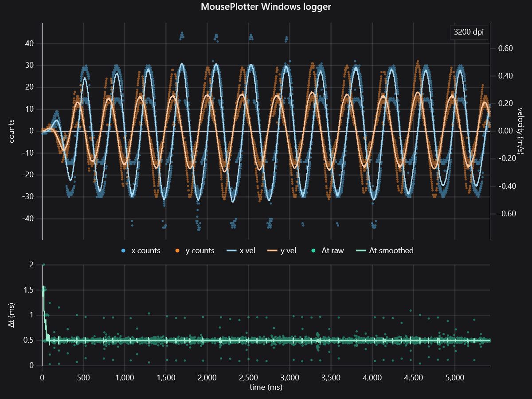Click the blue x counts legend dot

pyautogui.click(x=124, y=251)
